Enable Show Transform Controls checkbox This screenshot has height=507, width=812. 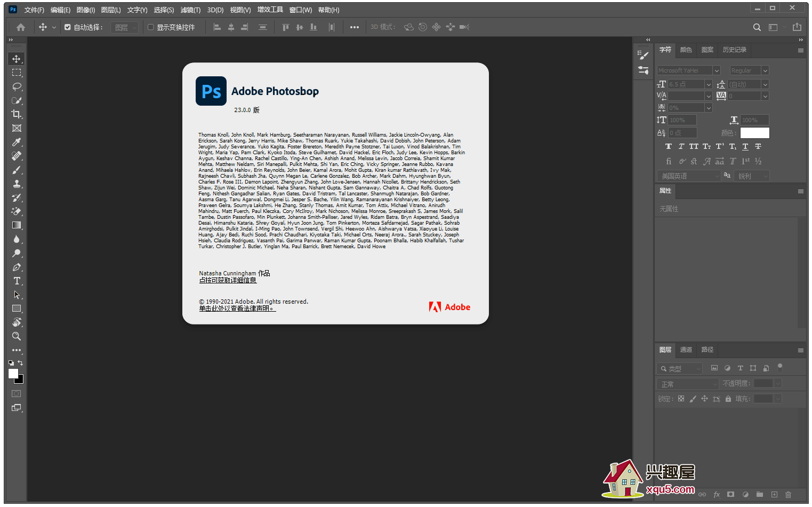(151, 27)
